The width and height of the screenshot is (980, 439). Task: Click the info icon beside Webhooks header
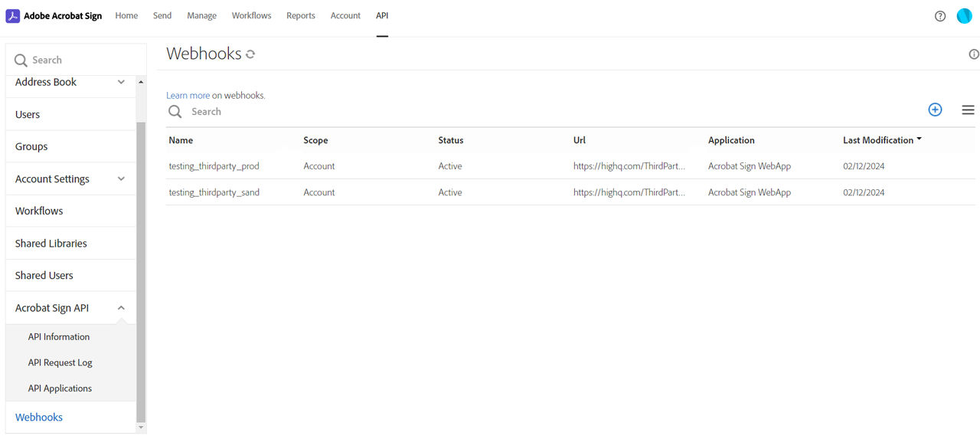[974, 54]
